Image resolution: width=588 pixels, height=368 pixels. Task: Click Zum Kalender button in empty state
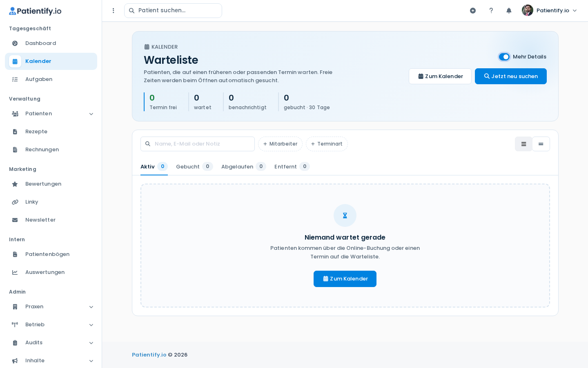[345, 279]
